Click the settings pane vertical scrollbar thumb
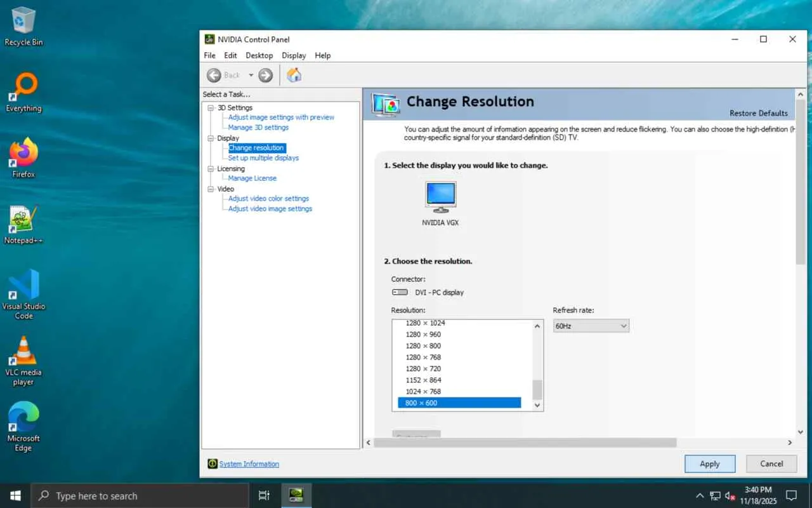812x508 pixels. pyautogui.click(x=801, y=182)
